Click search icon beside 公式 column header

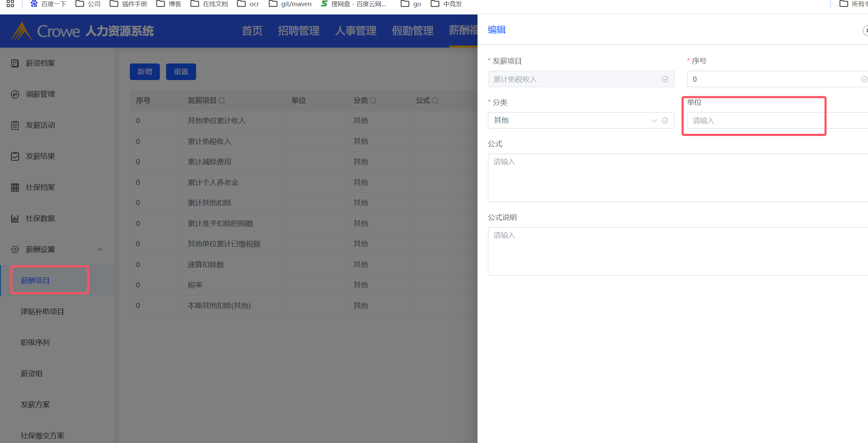(435, 101)
